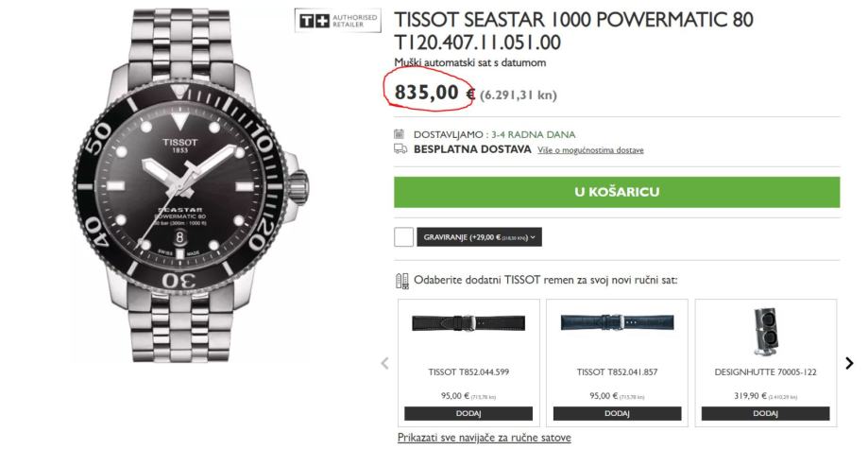Open the black T852.044.599 strap thumbnail
This screenshot has height=449, width=868.
(468, 323)
